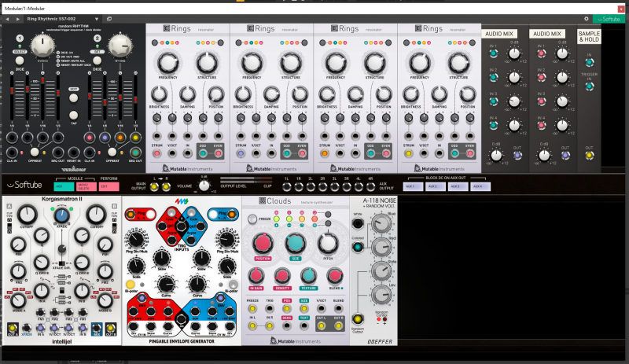629x364 pixels.
Task: Load the previous preset with left arrow
Action: (7, 19)
